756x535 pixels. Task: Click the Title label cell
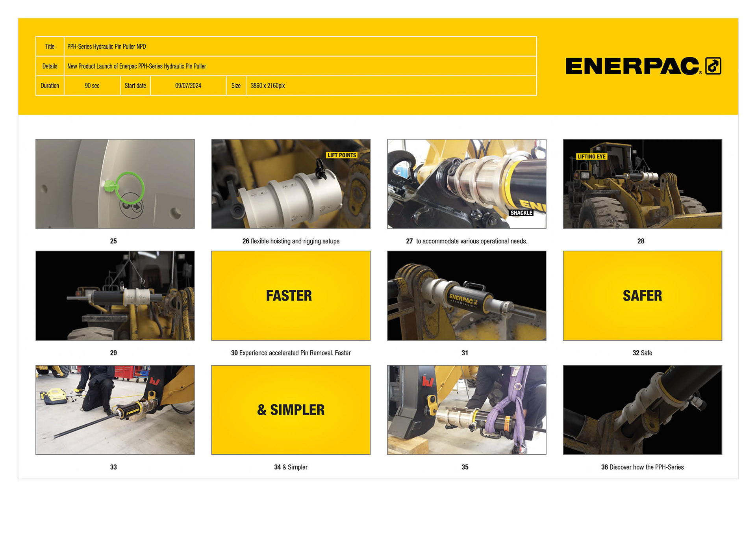[x=50, y=46]
